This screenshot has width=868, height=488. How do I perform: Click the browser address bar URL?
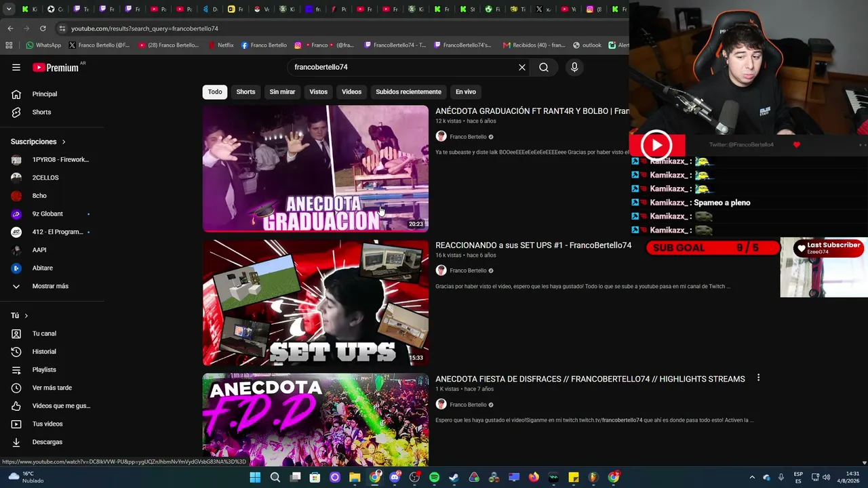(144, 28)
